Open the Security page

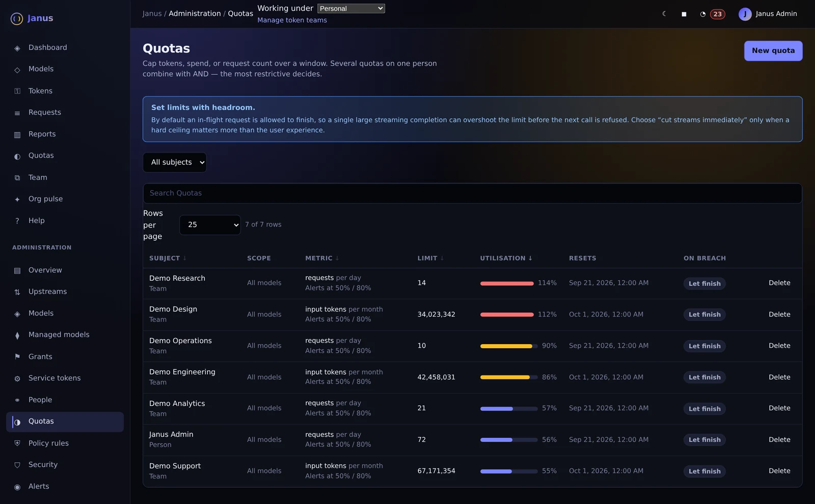point(65,464)
